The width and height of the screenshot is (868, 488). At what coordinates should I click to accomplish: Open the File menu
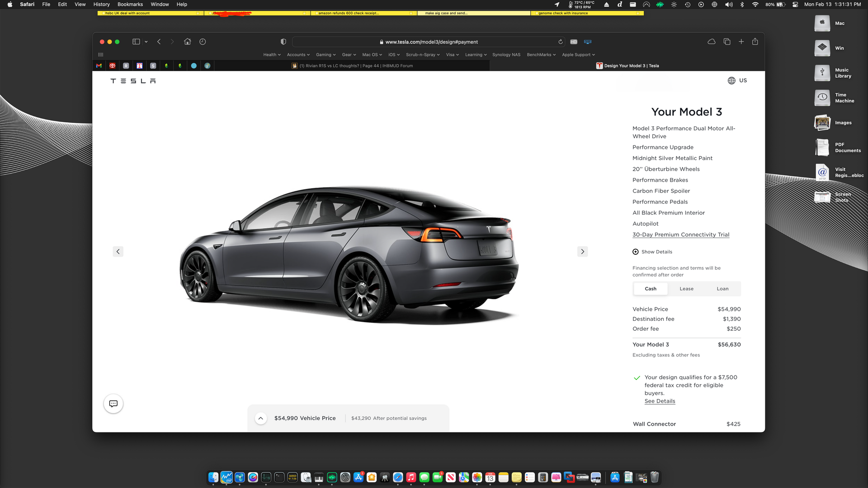(46, 5)
